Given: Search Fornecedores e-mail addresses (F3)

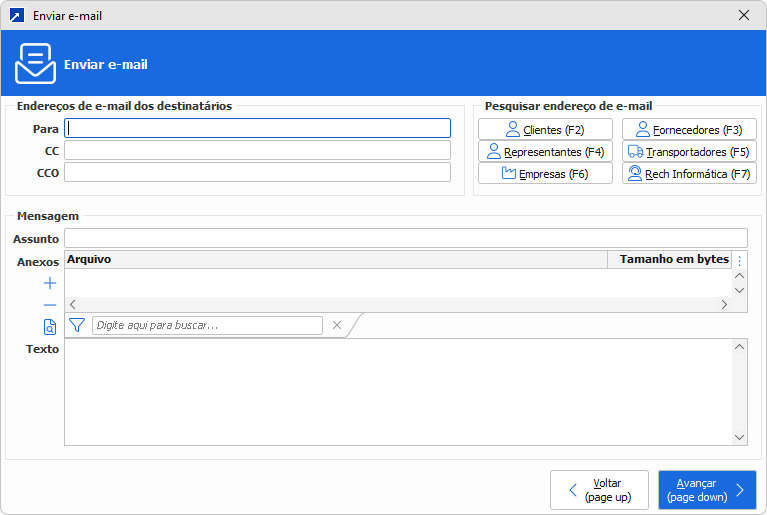Looking at the screenshot, I should 689,129.
